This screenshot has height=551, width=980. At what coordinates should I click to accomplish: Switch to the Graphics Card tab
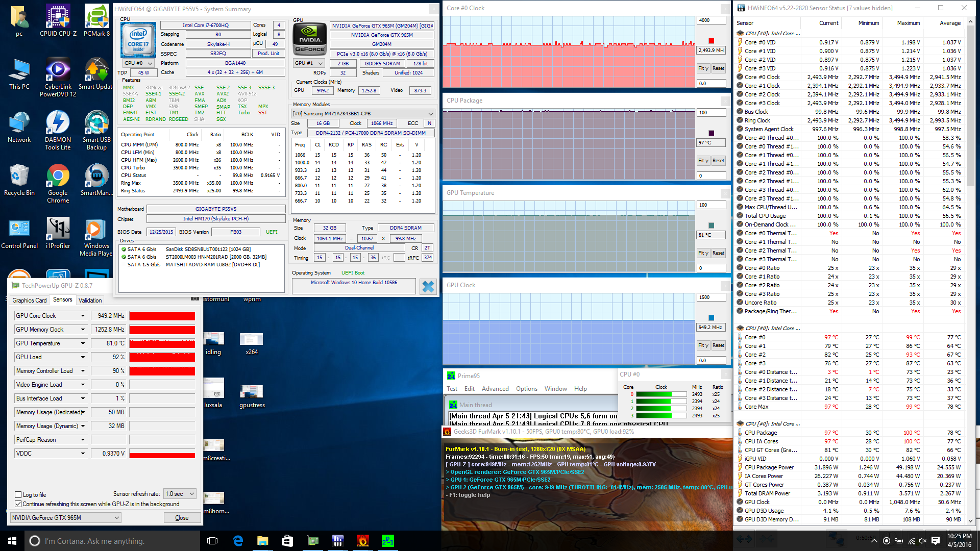point(29,300)
